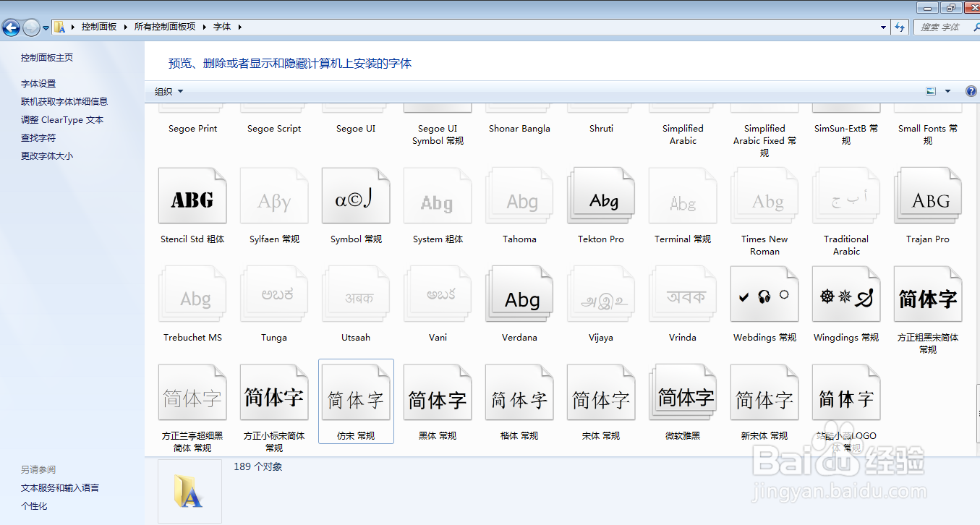The height and width of the screenshot is (525, 980).
Task: Open the help question mark icon
Action: coord(971,91)
